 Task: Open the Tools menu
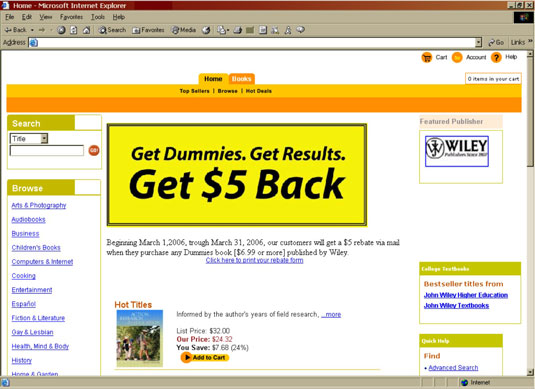click(x=98, y=17)
